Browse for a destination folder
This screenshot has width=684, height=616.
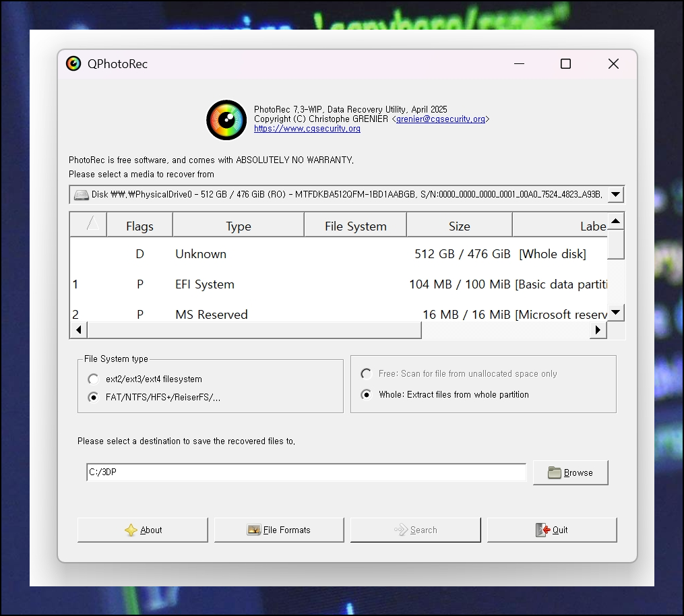click(x=571, y=472)
